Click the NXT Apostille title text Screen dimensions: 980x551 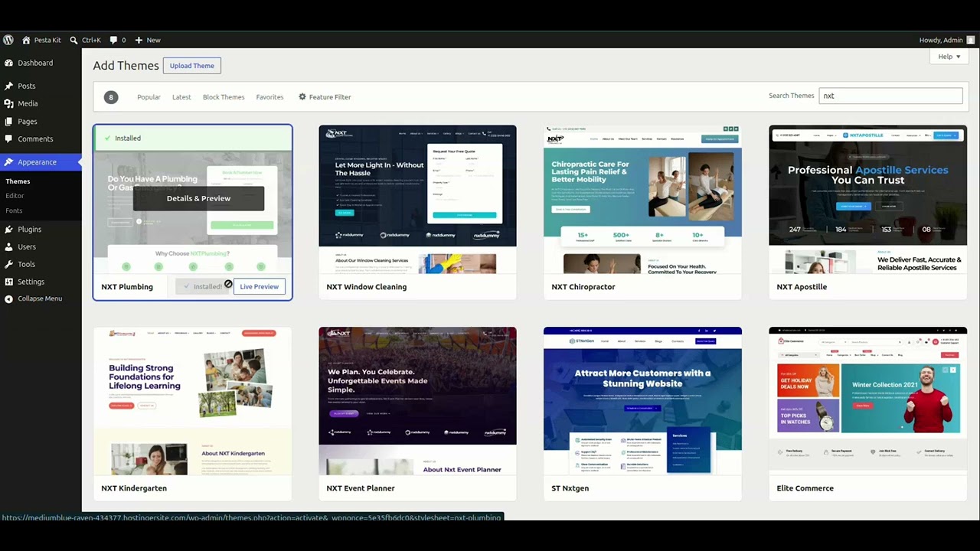[x=802, y=287]
